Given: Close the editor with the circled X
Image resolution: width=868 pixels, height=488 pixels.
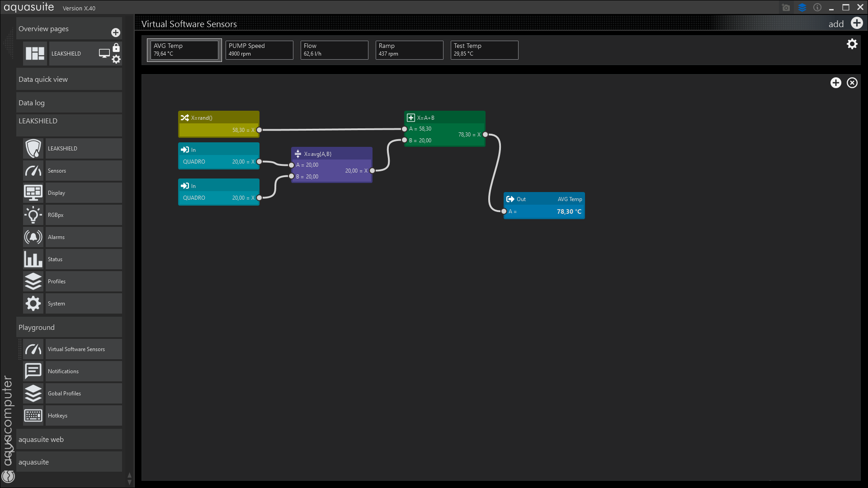Looking at the screenshot, I should click(x=852, y=83).
